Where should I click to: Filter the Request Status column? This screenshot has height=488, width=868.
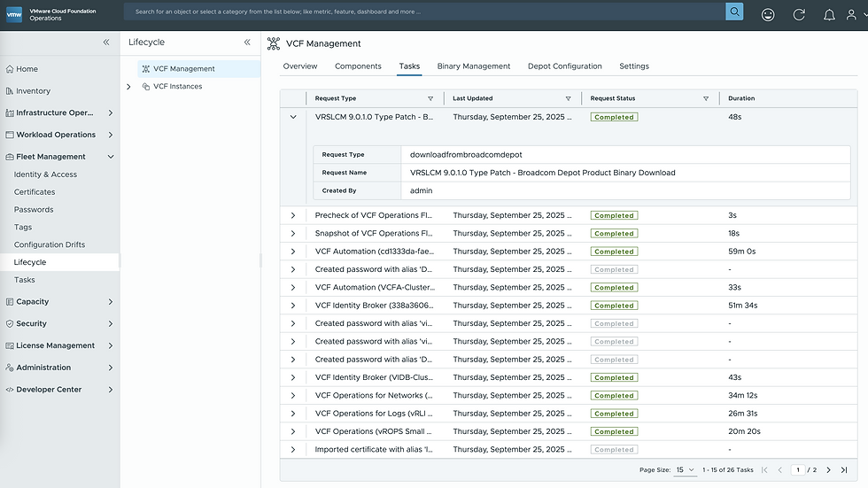coord(706,98)
